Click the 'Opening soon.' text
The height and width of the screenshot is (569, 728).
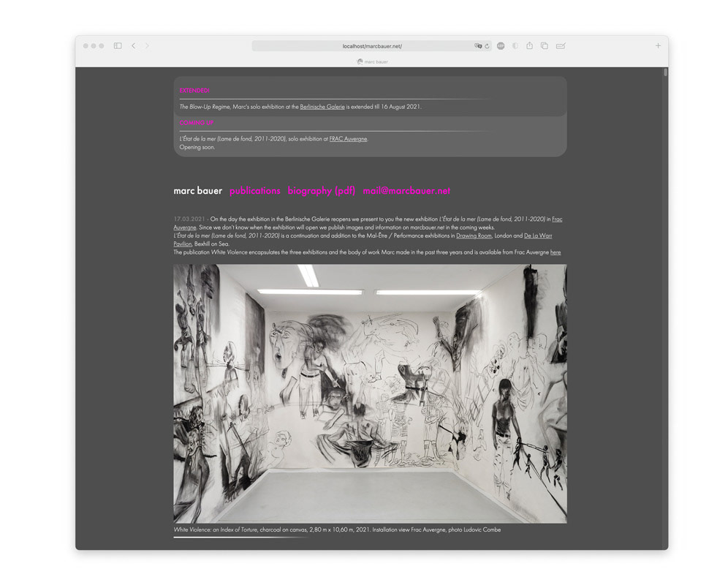pyautogui.click(x=197, y=147)
